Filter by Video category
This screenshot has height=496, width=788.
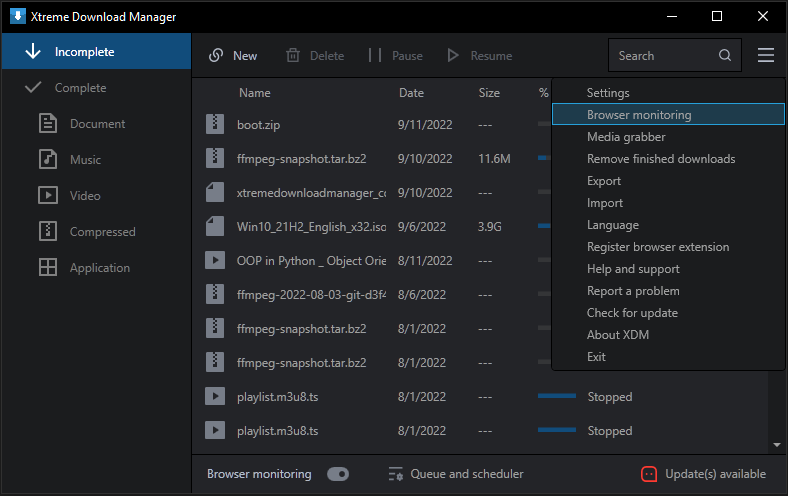96,195
